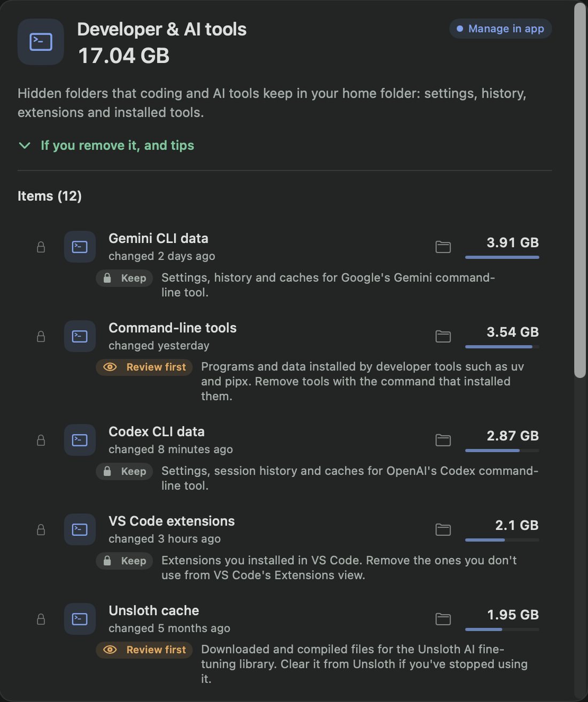The image size is (588, 702).
Task: Click the '1.95 GB' size value
Action: pyautogui.click(x=513, y=615)
